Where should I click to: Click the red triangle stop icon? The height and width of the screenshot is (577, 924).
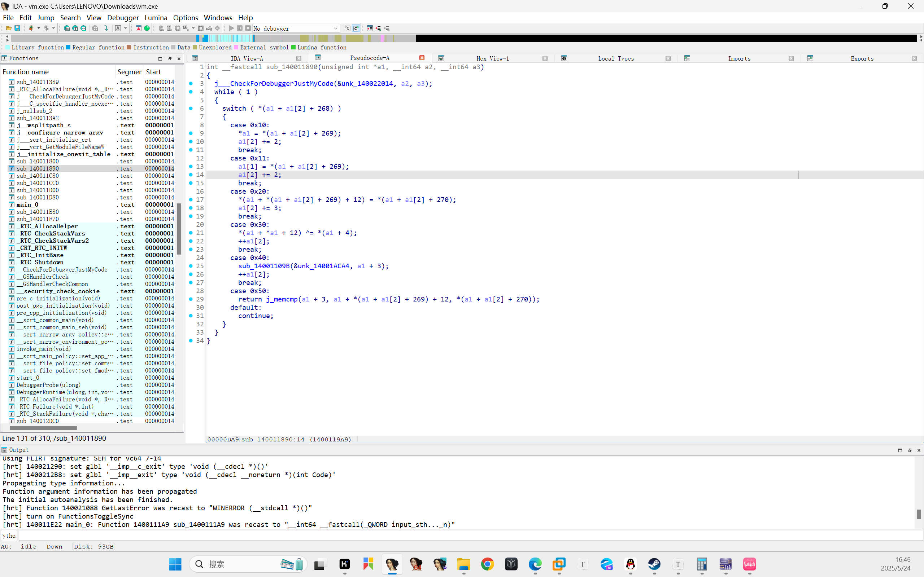pyautogui.click(x=139, y=28)
